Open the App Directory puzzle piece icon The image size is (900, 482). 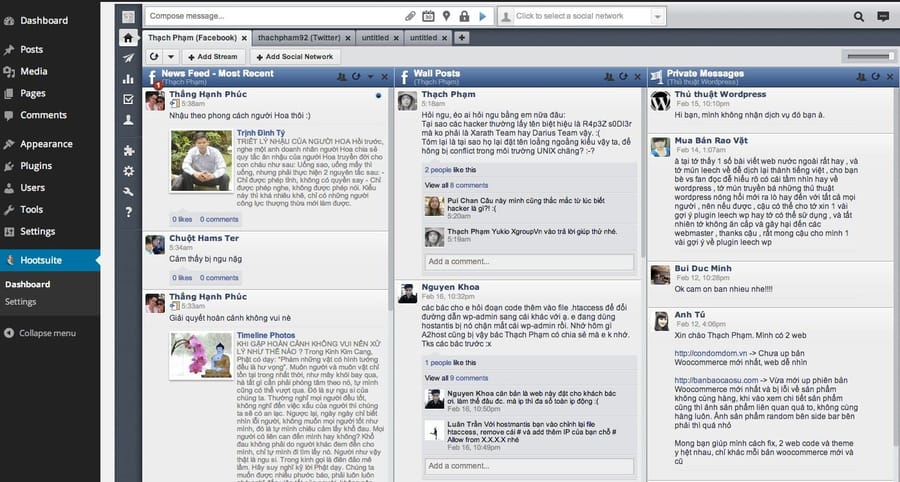click(128, 150)
